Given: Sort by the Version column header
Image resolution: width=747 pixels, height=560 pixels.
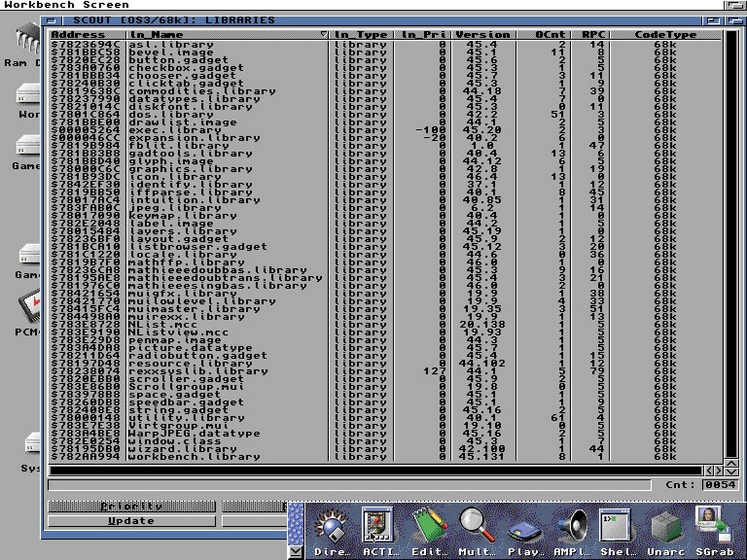Looking at the screenshot, I should (x=482, y=35).
